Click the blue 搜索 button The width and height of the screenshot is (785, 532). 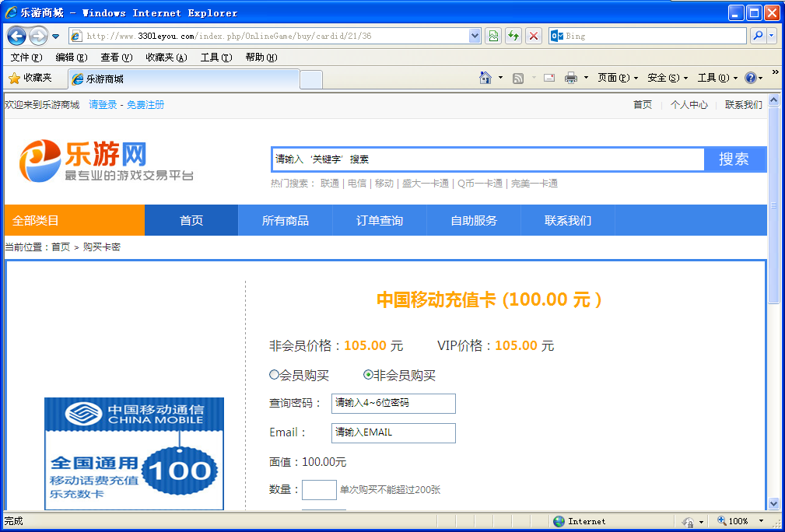click(x=734, y=159)
